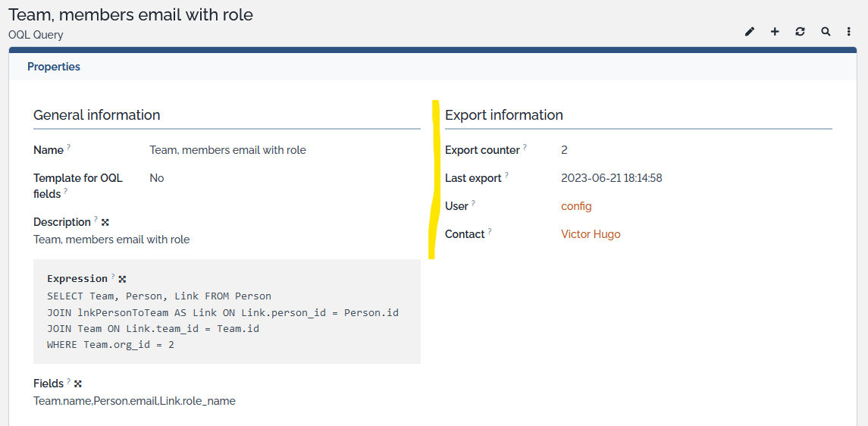Screen dimensions: 868x426
Task: Expand the Expression field to fullscreen
Action: pyautogui.click(x=122, y=279)
